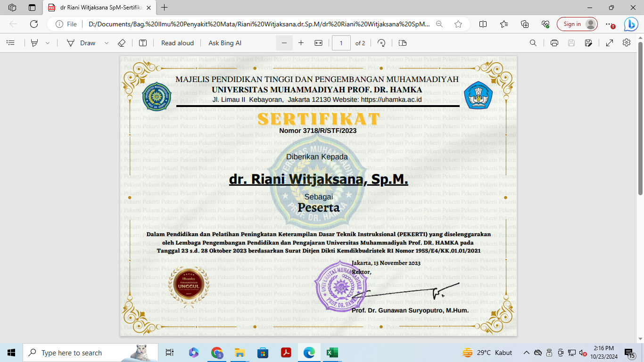
Task: Sign in to Edge profile
Action: point(577,24)
